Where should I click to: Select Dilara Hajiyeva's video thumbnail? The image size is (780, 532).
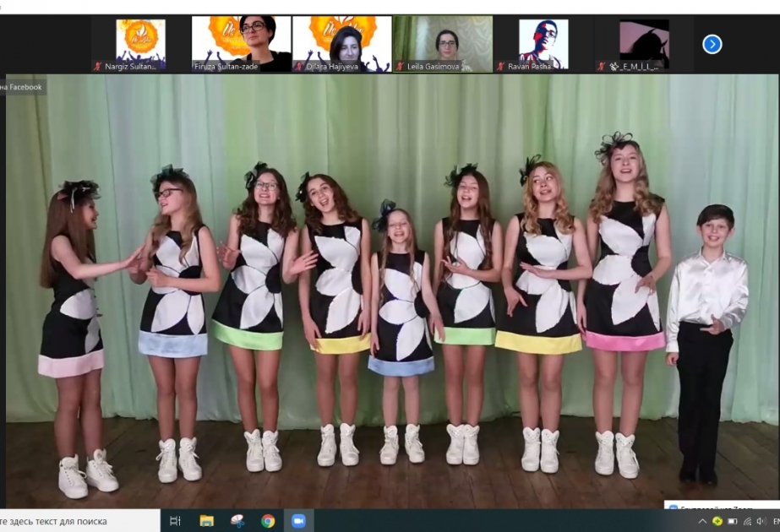click(342, 44)
